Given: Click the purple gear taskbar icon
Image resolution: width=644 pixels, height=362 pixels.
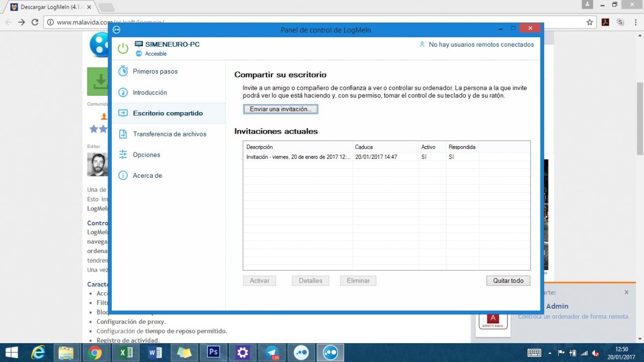Looking at the screenshot, I should 243,352.
